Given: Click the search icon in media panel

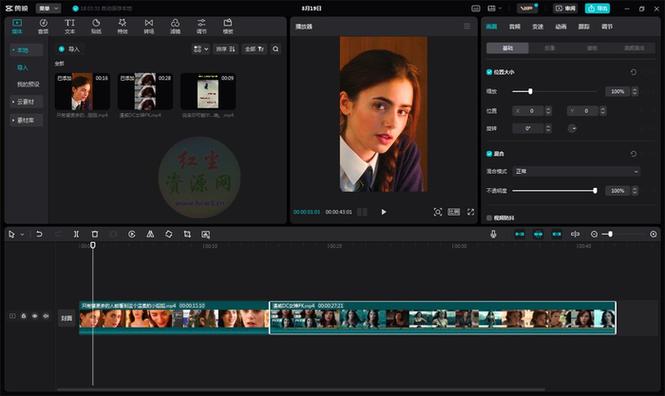Looking at the screenshot, I should [x=276, y=49].
